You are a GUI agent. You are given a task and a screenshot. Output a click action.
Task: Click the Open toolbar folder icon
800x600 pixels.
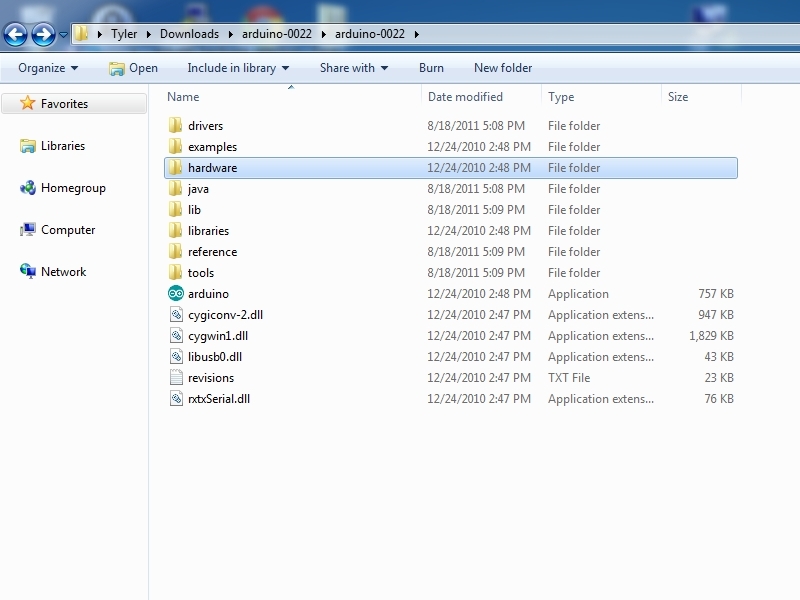coord(116,68)
